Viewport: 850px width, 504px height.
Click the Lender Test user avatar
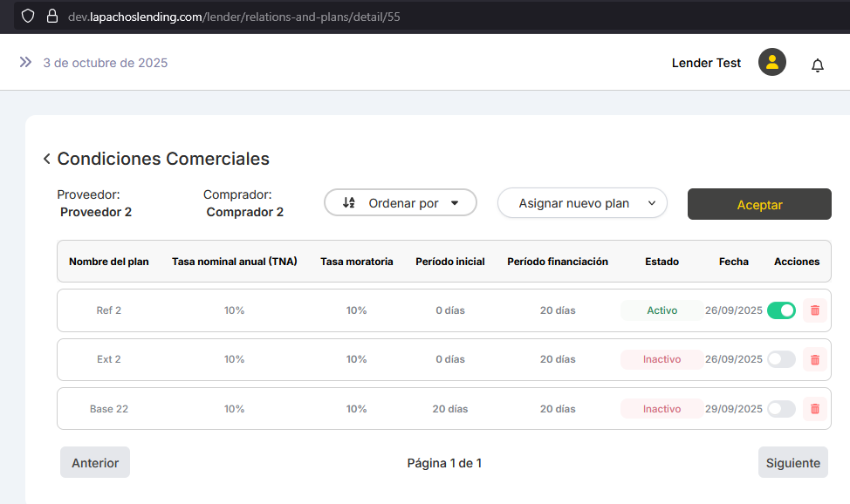[x=771, y=63]
